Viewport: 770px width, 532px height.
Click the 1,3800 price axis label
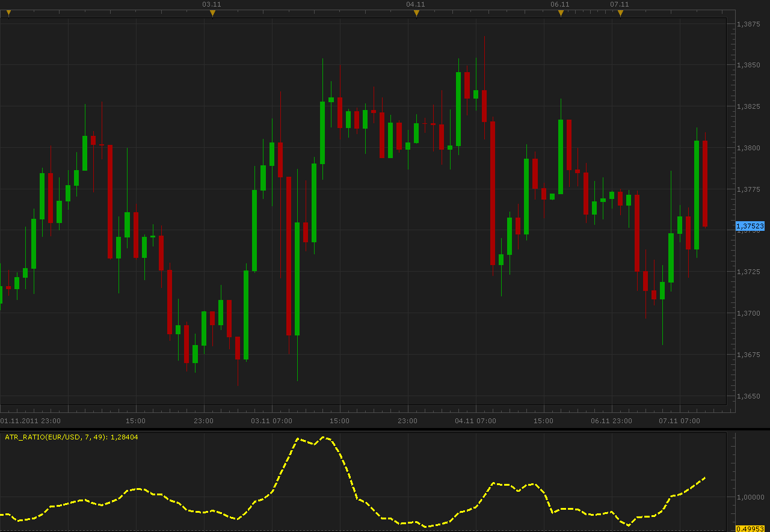tap(749, 148)
